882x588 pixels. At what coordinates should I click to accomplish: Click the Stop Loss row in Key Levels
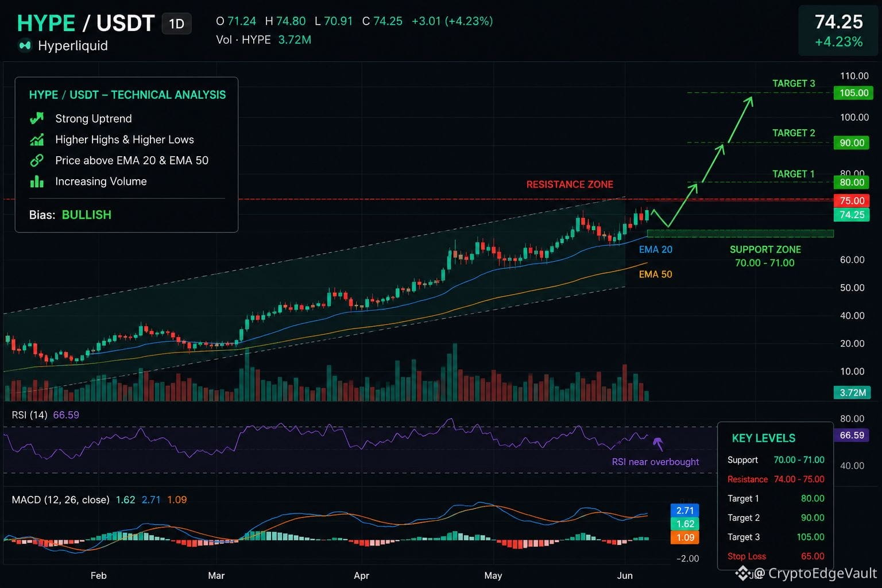[776, 556]
